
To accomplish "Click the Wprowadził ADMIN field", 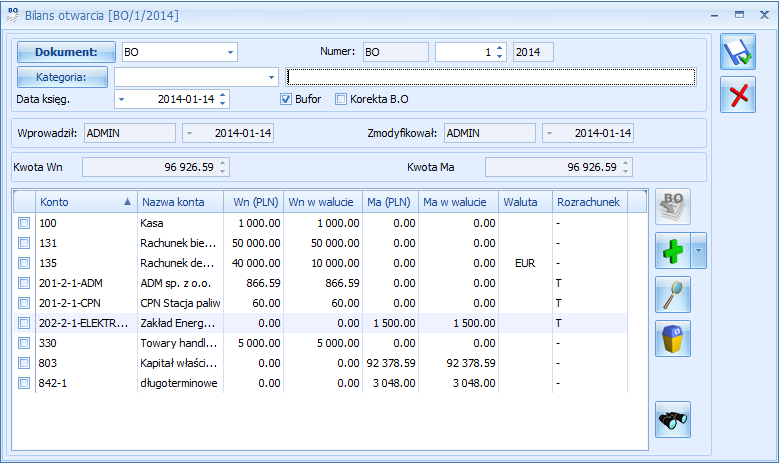I will [x=130, y=133].
